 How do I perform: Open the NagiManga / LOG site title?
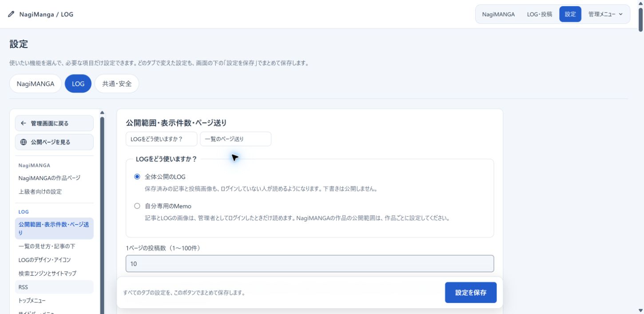click(x=46, y=14)
